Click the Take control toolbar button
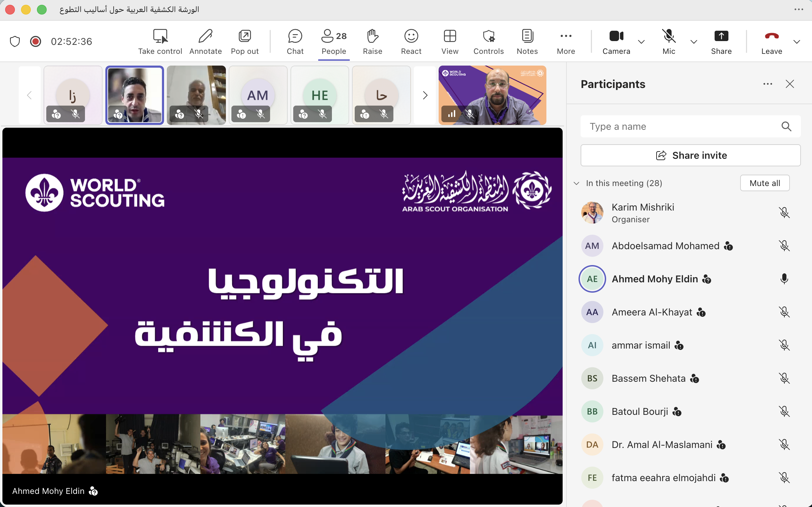 point(160,42)
